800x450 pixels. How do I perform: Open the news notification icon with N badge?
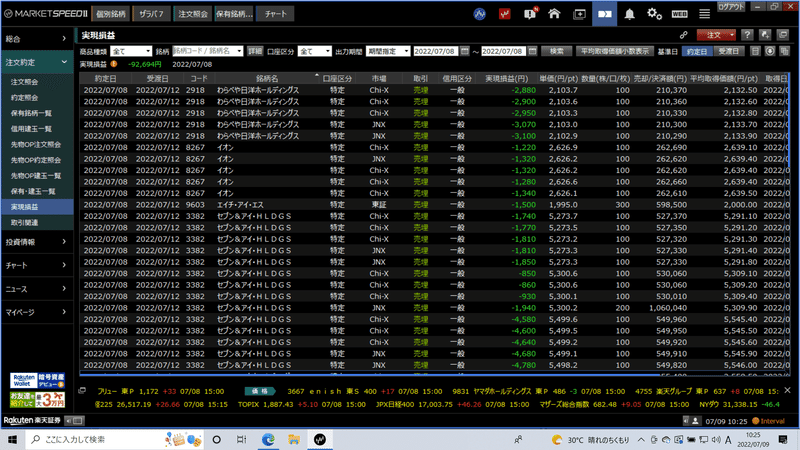pos(530,14)
